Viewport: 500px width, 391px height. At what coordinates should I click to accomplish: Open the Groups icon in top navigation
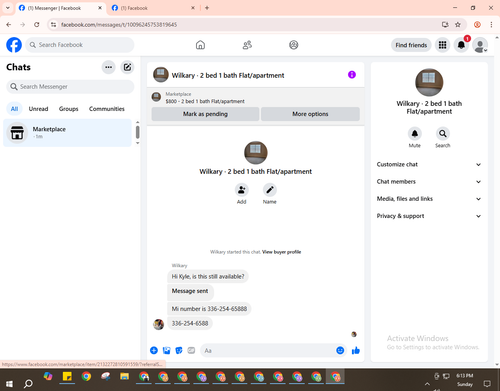click(294, 45)
